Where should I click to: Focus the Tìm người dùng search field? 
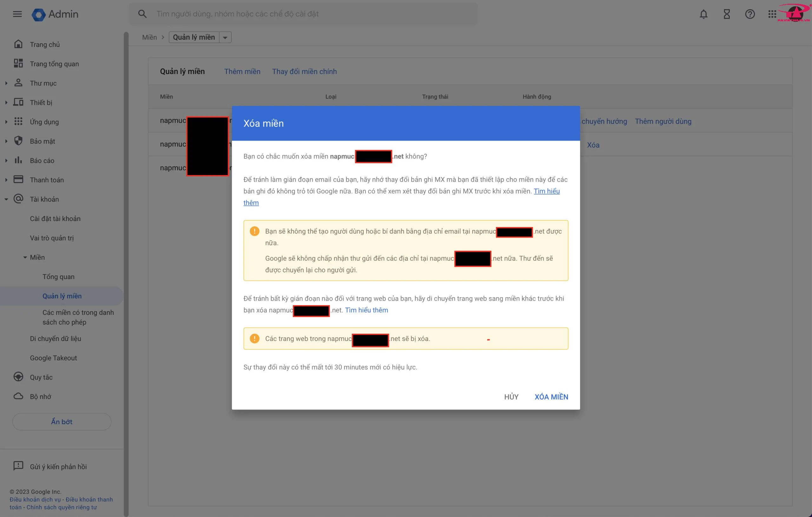tap(303, 14)
